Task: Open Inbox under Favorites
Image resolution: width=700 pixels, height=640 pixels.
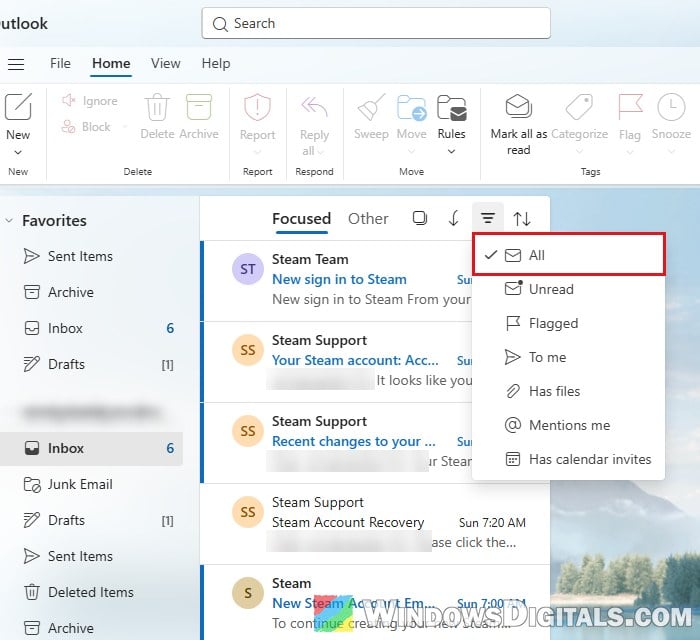Action: (x=91, y=328)
